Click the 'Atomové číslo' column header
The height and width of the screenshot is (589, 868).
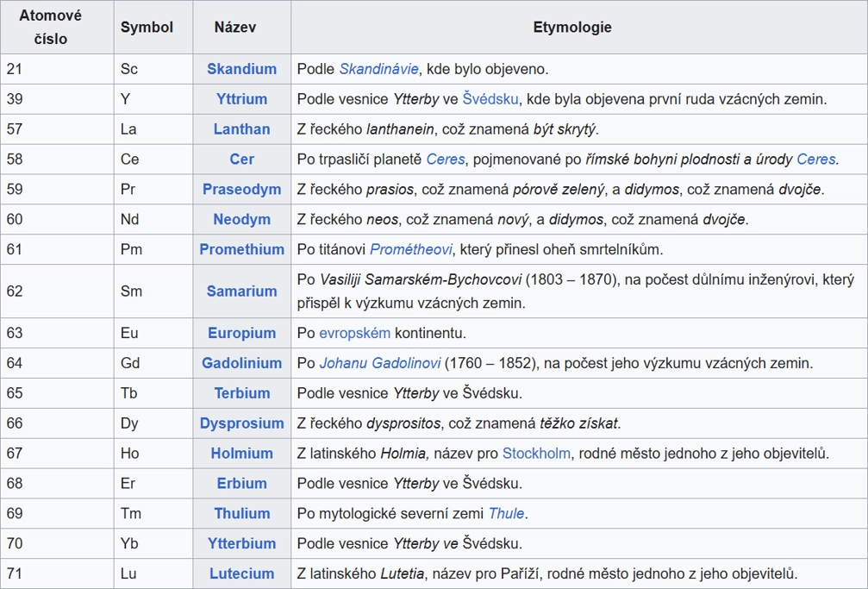tap(57, 27)
